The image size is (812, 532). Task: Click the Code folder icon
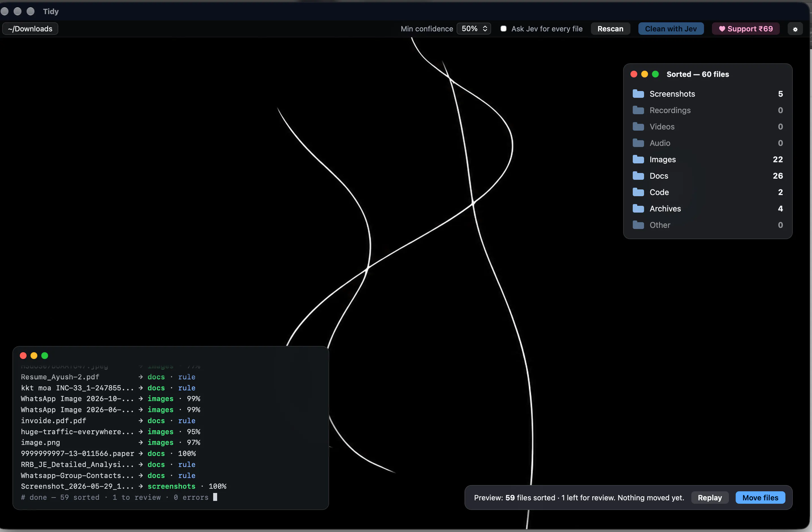click(638, 192)
